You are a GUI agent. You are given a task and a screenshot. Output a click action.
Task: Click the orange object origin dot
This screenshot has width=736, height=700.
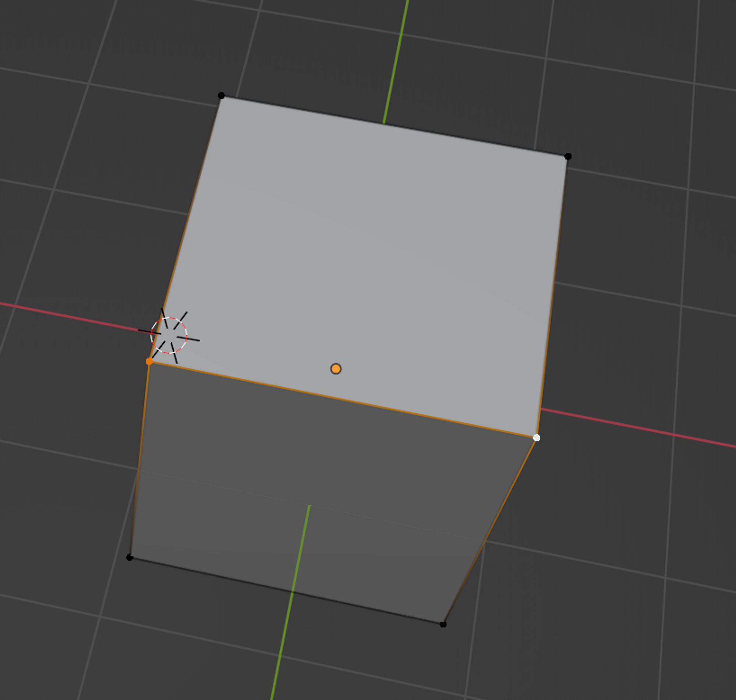click(x=336, y=369)
